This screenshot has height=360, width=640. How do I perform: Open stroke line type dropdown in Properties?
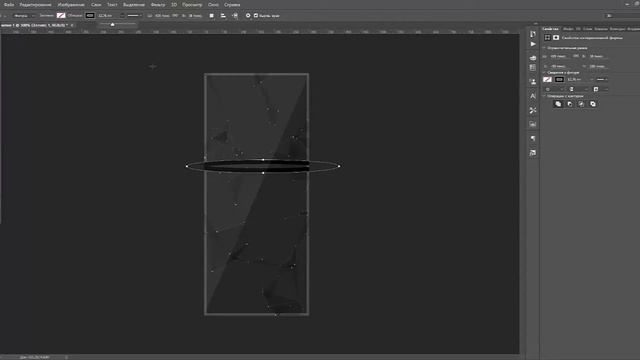point(602,80)
